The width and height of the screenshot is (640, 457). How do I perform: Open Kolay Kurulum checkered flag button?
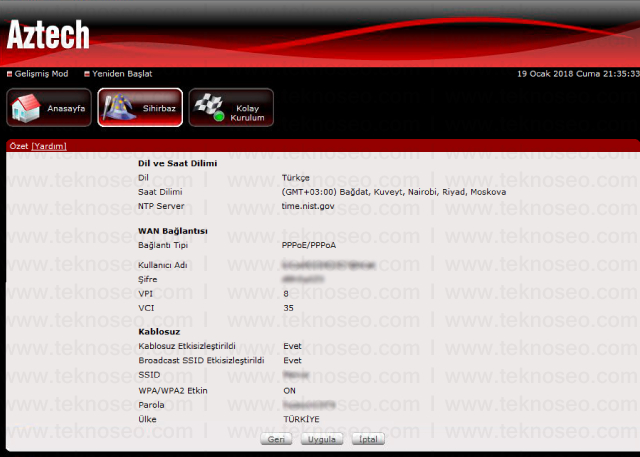pos(231,108)
